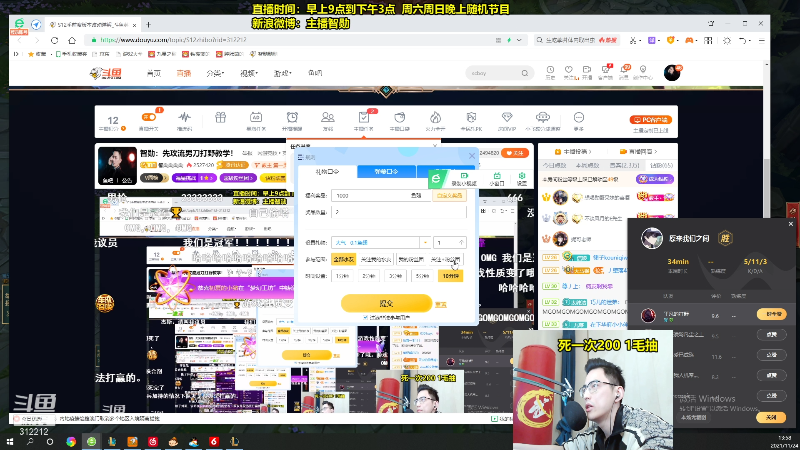Open the client download icon with red badge
The image size is (800, 450).
605,70
